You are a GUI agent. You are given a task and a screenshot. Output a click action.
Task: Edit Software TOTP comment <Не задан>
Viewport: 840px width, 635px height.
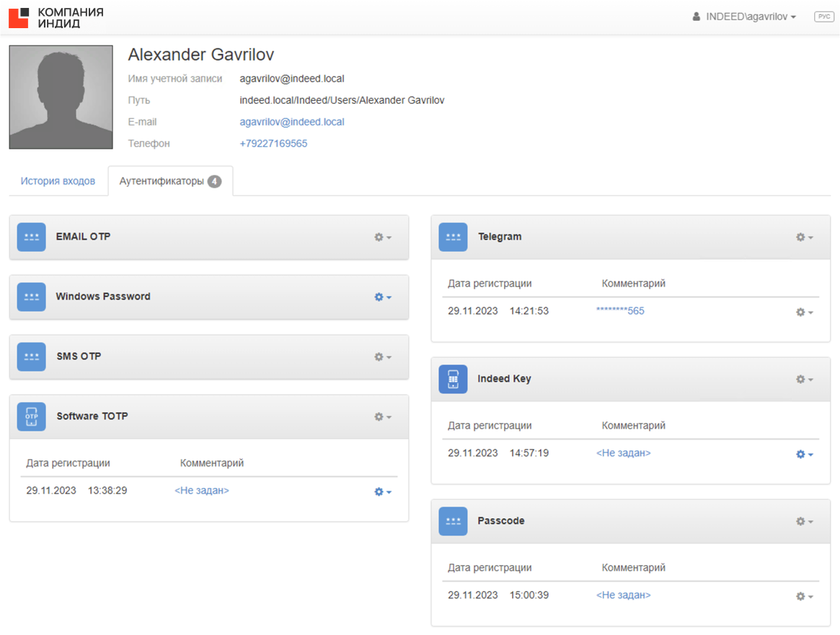[202, 491]
